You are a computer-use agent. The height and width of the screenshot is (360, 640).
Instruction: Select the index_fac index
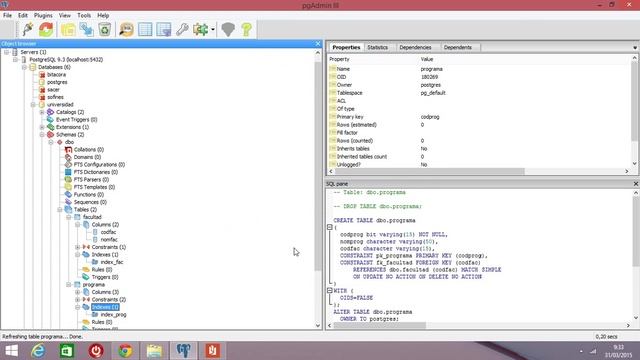[112, 262]
